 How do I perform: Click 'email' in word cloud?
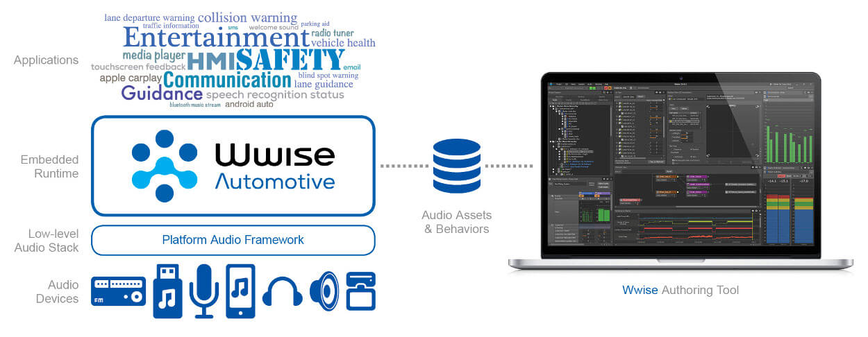tap(352, 67)
